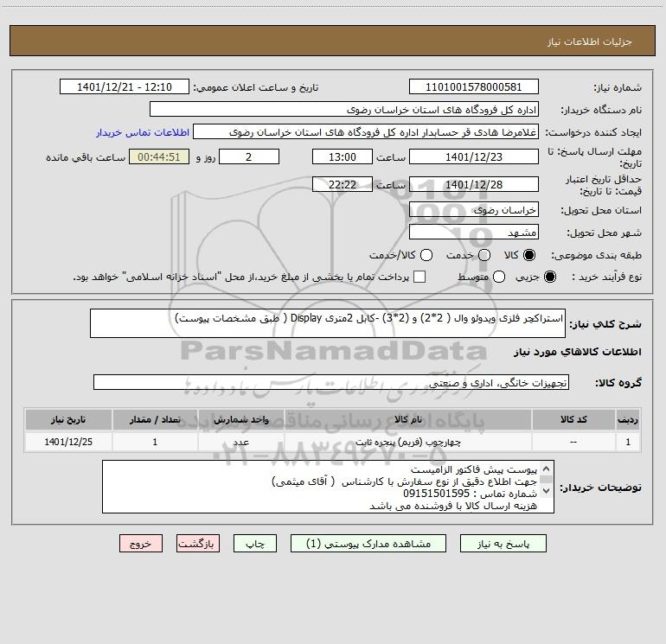The image size is (666, 644).
Task: Click the goods group field تجهیزات خانگی
Action: (x=331, y=382)
